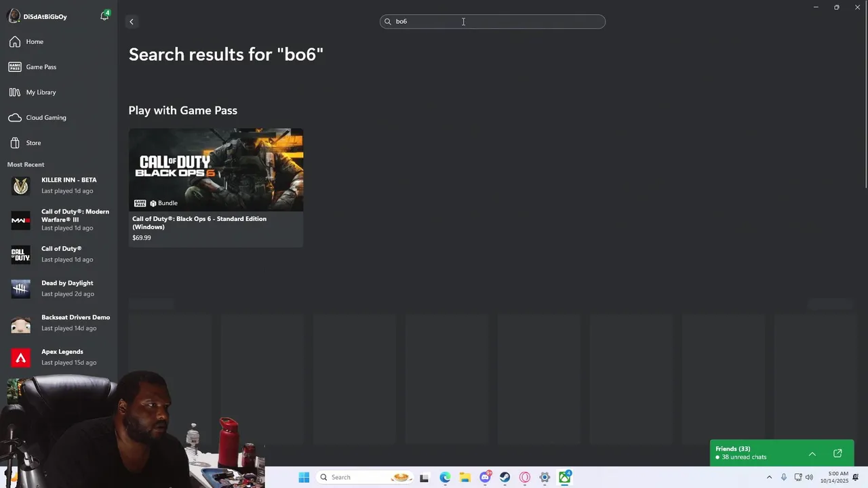Click the KILLER INN owl icon
The height and width of the screenshot is (488, 868).
pos(20,186)
